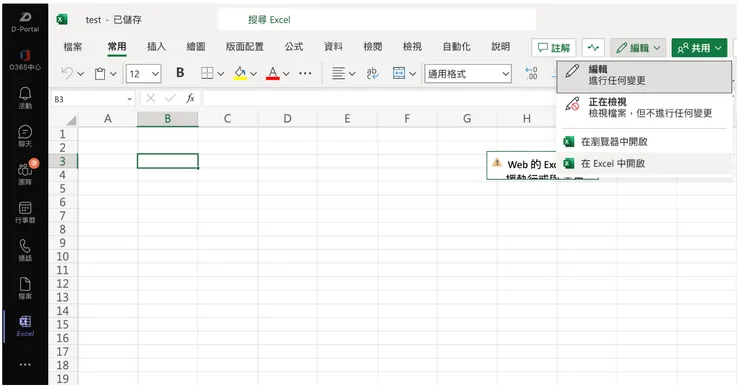The height and width of the screenshot is (387, 740).
Task: Click the activity pulse icon button
Action: 593,48
